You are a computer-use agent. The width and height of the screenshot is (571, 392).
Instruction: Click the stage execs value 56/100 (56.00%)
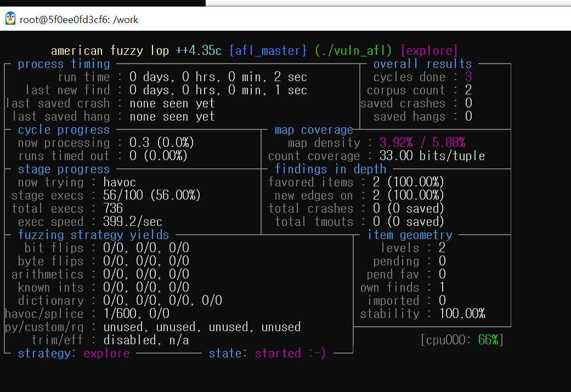[x=152, y=196]
